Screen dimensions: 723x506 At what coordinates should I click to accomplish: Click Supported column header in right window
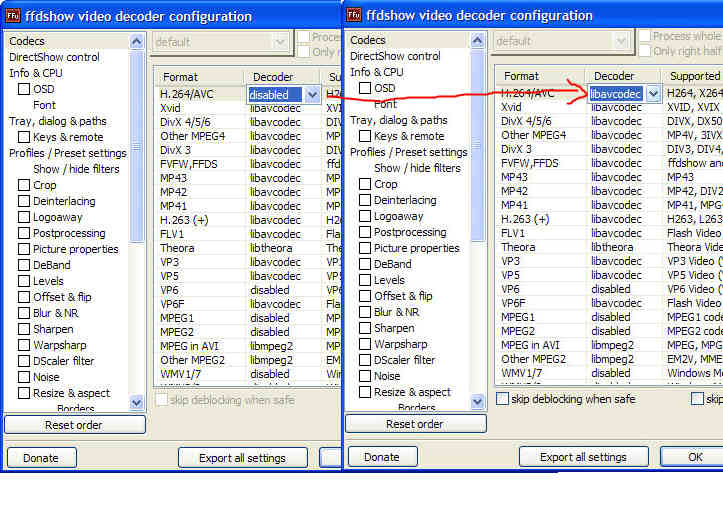[692, 76]
